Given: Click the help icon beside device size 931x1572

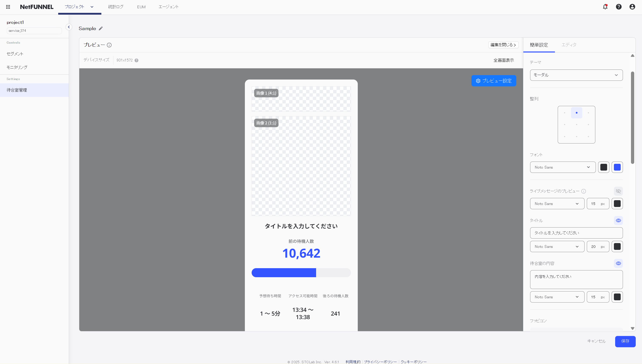Looking at the screenshot, I should (136, 60).
